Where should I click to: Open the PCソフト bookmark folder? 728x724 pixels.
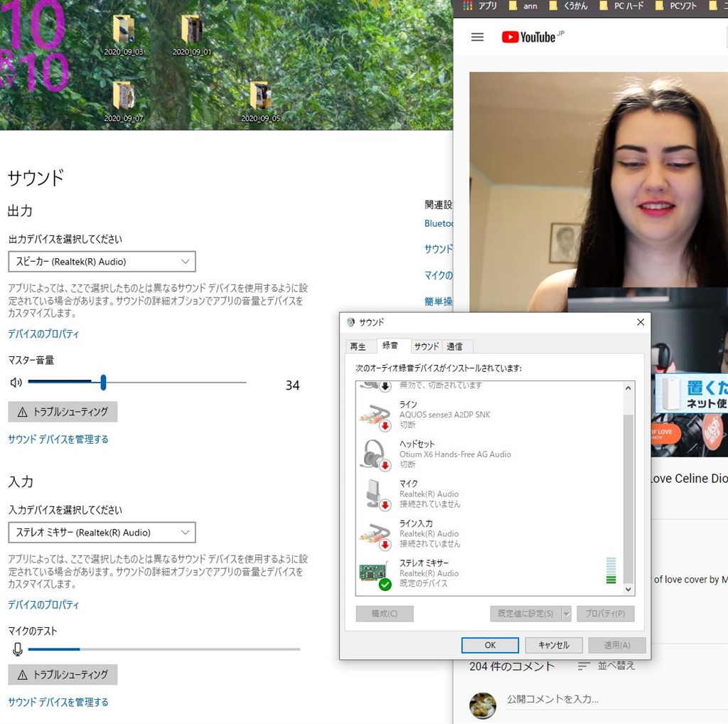point(676,6)
